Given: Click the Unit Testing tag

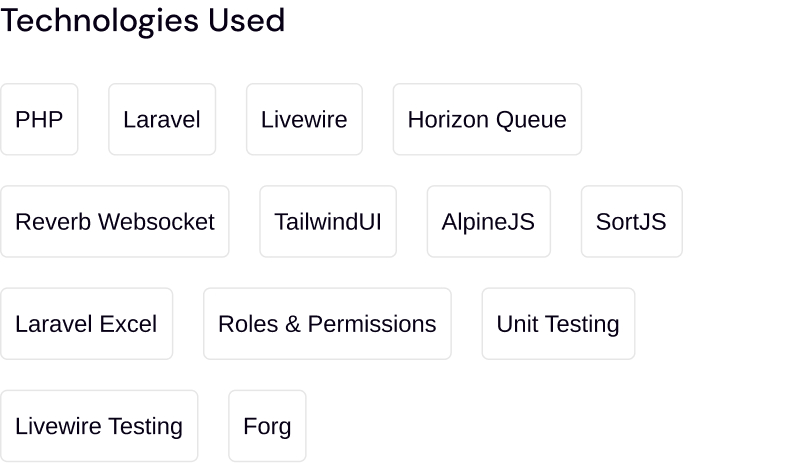Looking at the screenshot, I should click(x=558, y=324).
